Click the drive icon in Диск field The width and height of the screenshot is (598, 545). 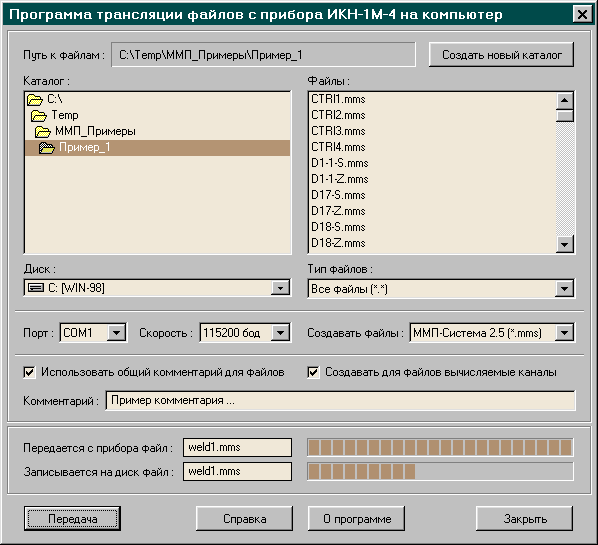36,288
